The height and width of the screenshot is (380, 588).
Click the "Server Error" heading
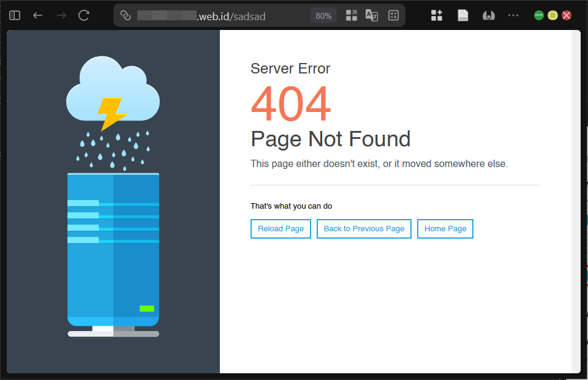point(290,69)
